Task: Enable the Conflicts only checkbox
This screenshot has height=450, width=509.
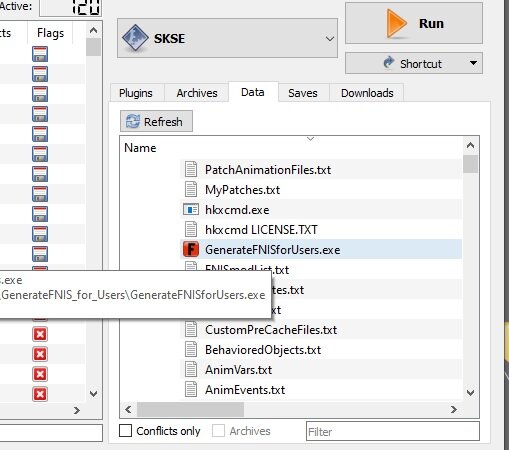Action: coord(125,431)
